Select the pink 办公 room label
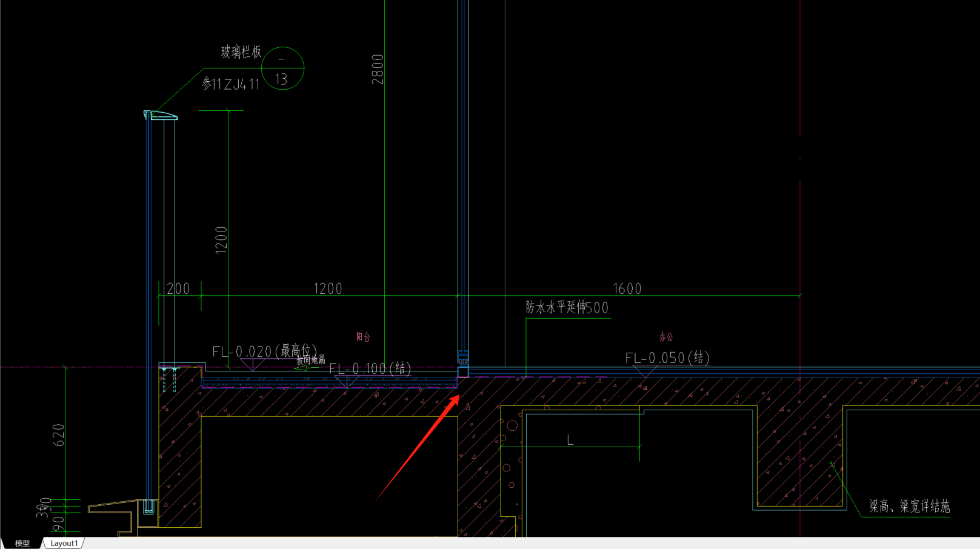The height and width of the screenshot is (549, 980). coord(666,337)
